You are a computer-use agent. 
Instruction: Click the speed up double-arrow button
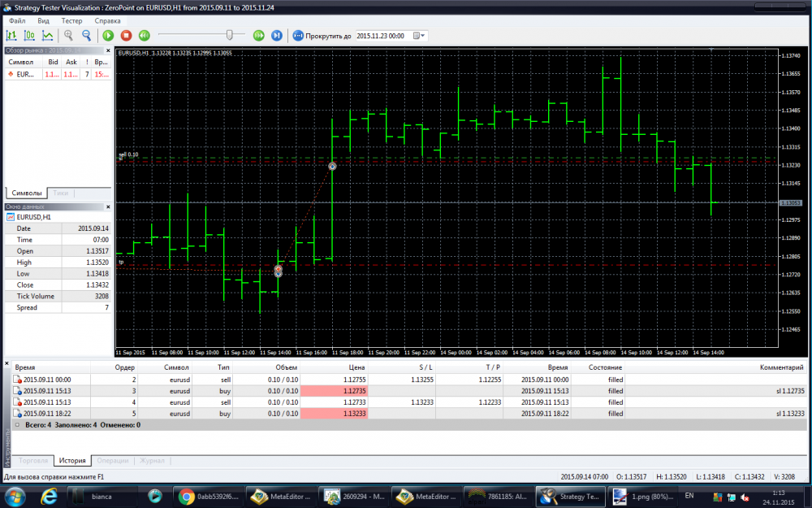[x=258, y=36]
